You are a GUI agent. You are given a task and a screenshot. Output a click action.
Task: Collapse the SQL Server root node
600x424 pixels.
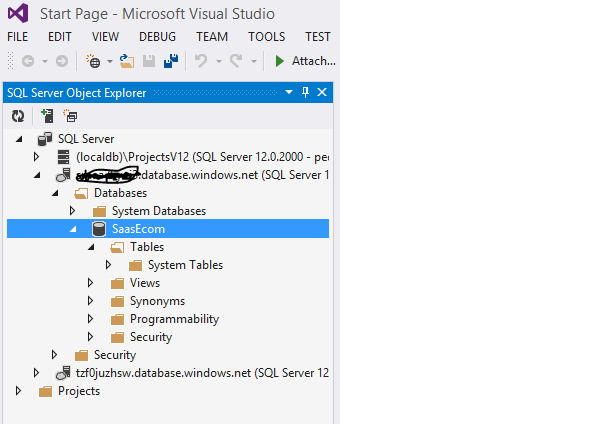point(19,139)
